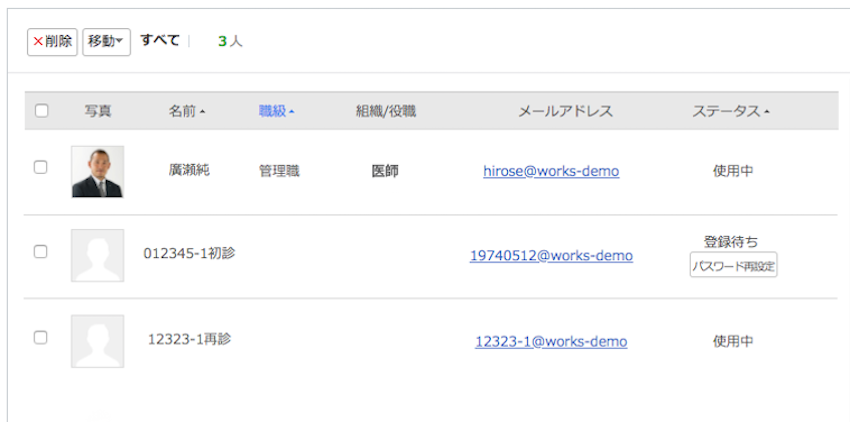Screen dimensions: 850x422
Task: Click 廣瀬純 profile photo
Action: [98, 171]
